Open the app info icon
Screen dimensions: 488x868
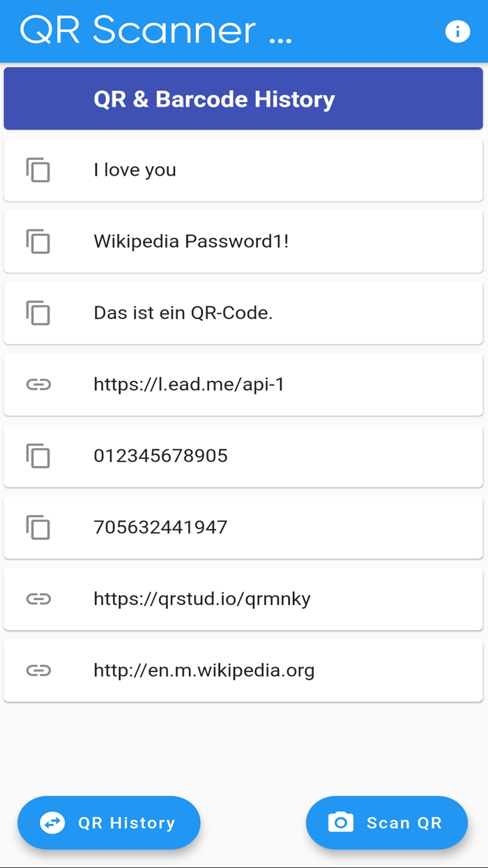pos(458,31)
